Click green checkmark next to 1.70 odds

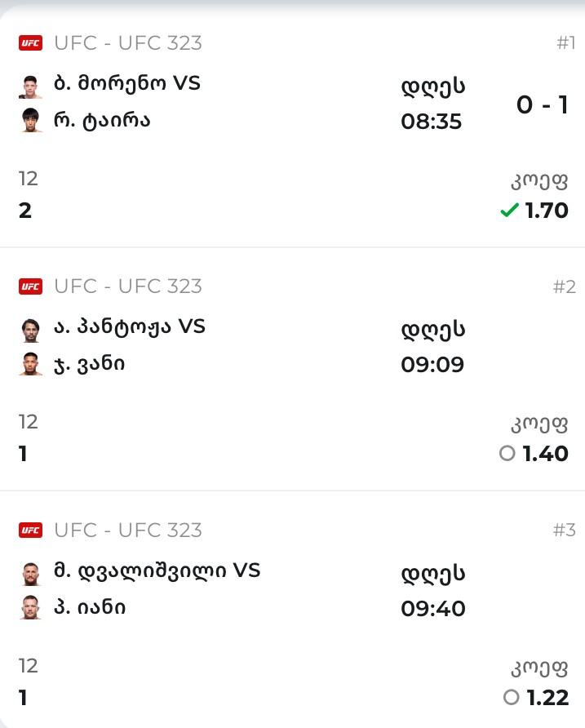tap(509, 211)
